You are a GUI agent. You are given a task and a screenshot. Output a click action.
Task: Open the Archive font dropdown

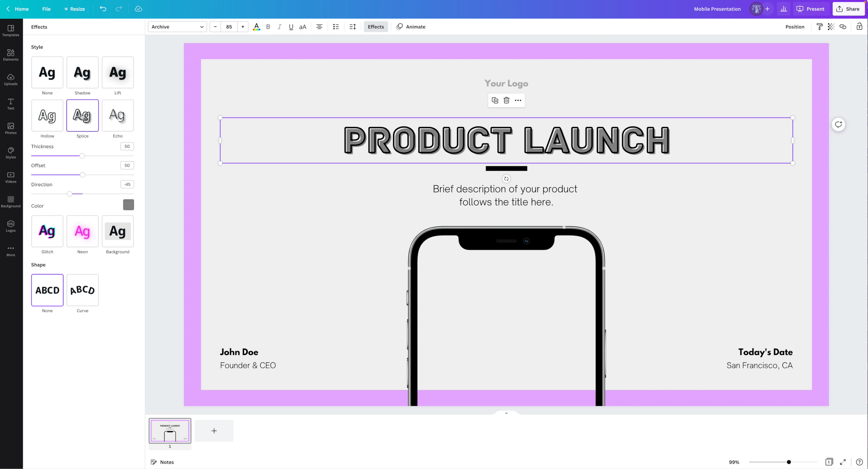click(x=177, y=26)
